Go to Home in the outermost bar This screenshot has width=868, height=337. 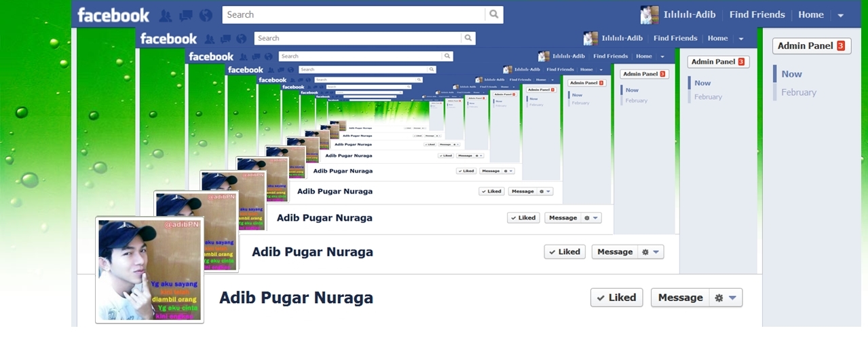[x=810, y=15]
